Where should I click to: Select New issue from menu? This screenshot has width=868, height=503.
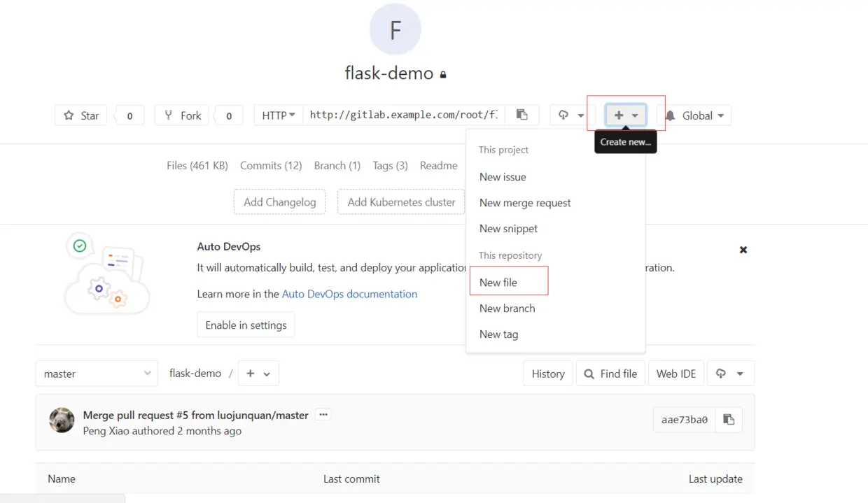503,177
